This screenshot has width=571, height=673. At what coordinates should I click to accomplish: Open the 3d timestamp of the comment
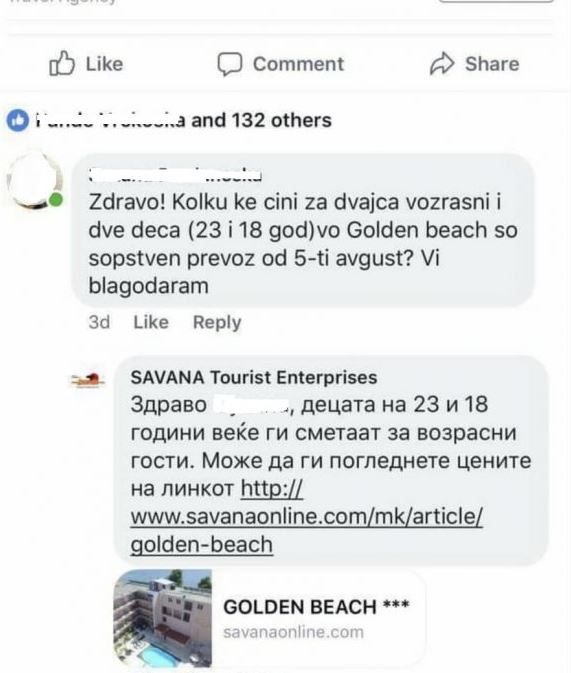99,322
